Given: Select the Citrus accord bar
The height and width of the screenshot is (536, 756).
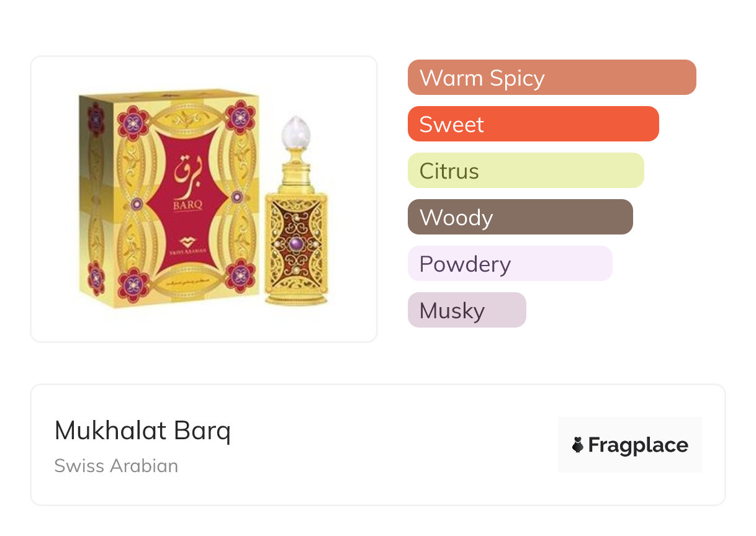Looking at the screenshot, I should coord(525,171).
